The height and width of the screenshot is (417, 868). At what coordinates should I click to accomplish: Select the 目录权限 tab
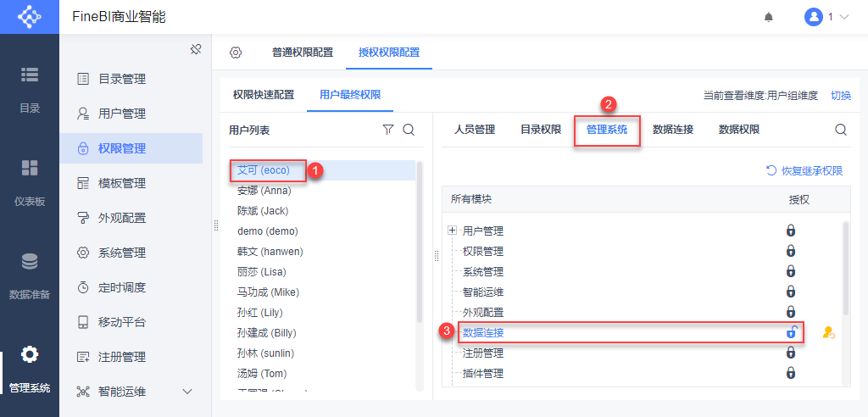541,130
